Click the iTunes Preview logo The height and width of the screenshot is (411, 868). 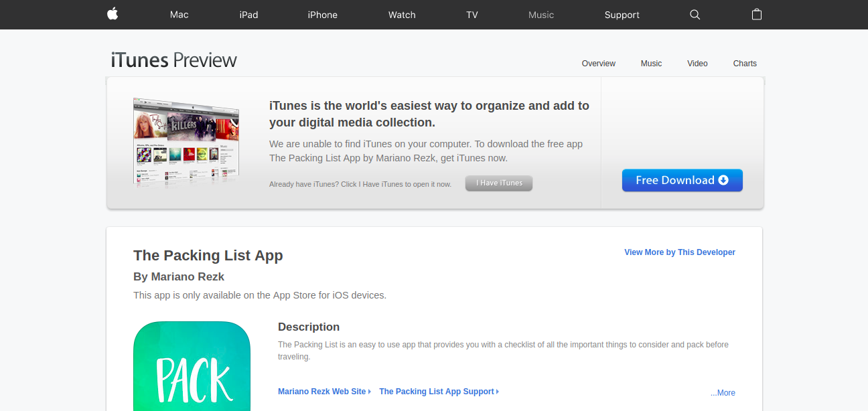coord(174,60)
